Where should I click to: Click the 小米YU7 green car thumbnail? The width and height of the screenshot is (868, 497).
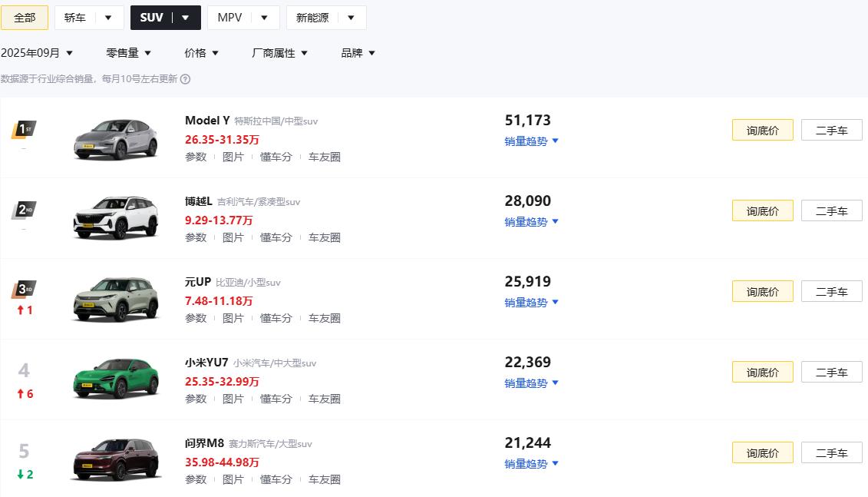coord(116,378)
